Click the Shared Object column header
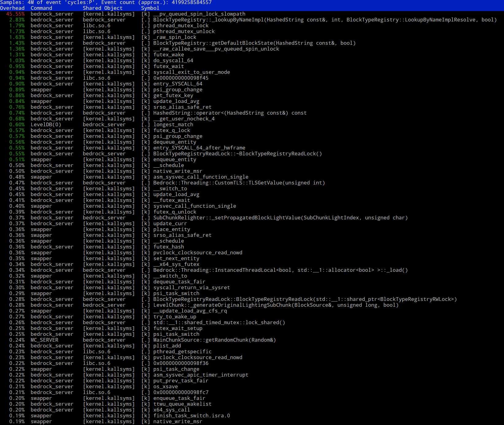Viewport: 504px width, 425px height. coord(103,8)
